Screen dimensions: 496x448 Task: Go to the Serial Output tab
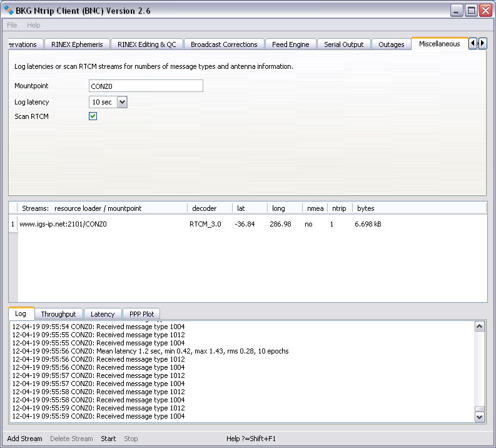click(343, 44)
